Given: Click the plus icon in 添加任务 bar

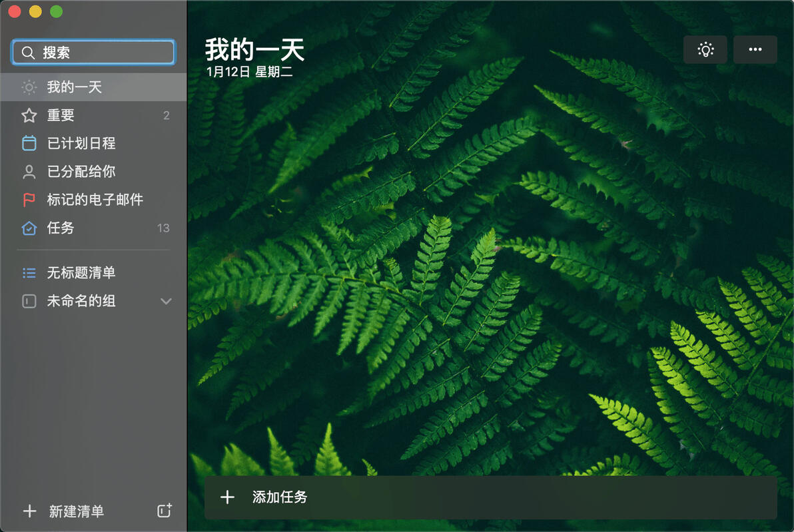Looking at the screenshot, I should (x=227, y=497).
